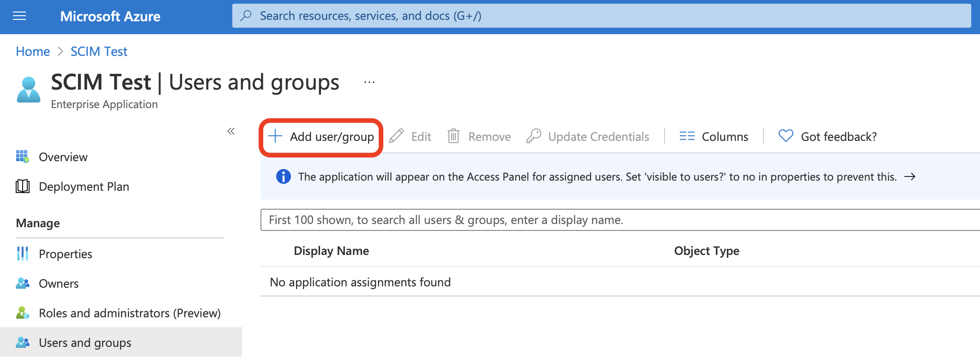This screenshot has height=363, width=980.
Task: Go to Home breadcrumb
Action: (x=33, y=51)
